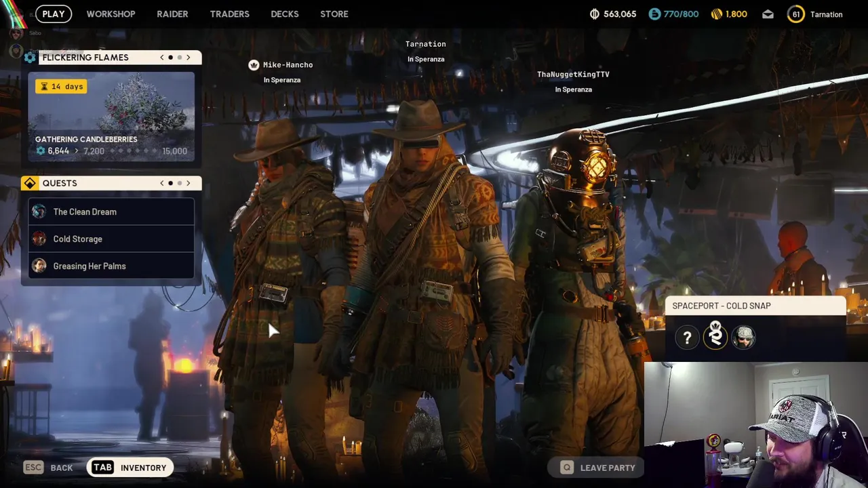Select second page dot in Flickering Flames header
Viewport: 868px width, 488px height.
pyautogui.click(x=179, y=58)
